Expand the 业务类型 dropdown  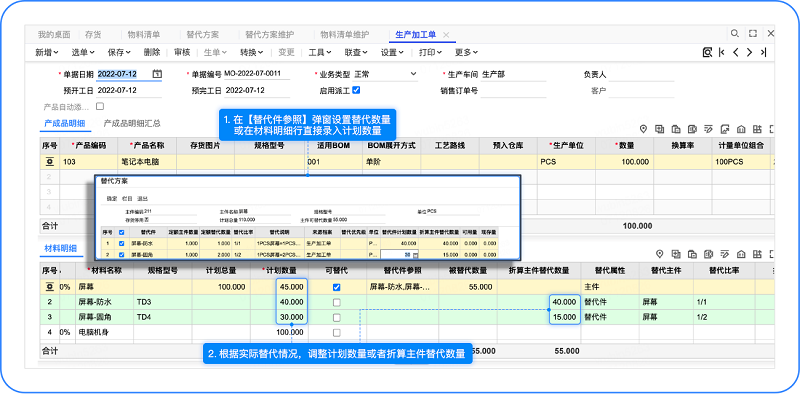(x=413, y=74)
